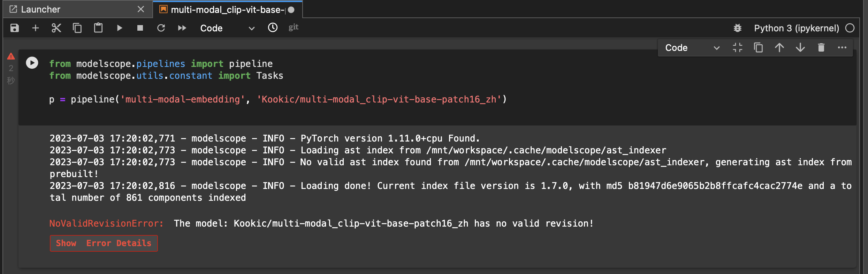The height and width of the screenshot is (274, 868).
Task: Restart the kernel with the refresh icon
Action: click(x=161, y=28)
